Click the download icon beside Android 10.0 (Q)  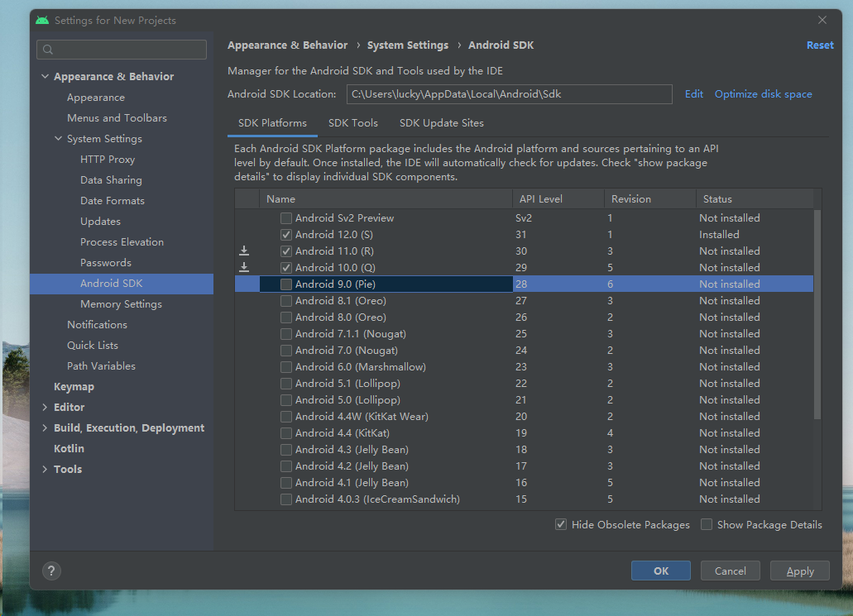(244, 267)
